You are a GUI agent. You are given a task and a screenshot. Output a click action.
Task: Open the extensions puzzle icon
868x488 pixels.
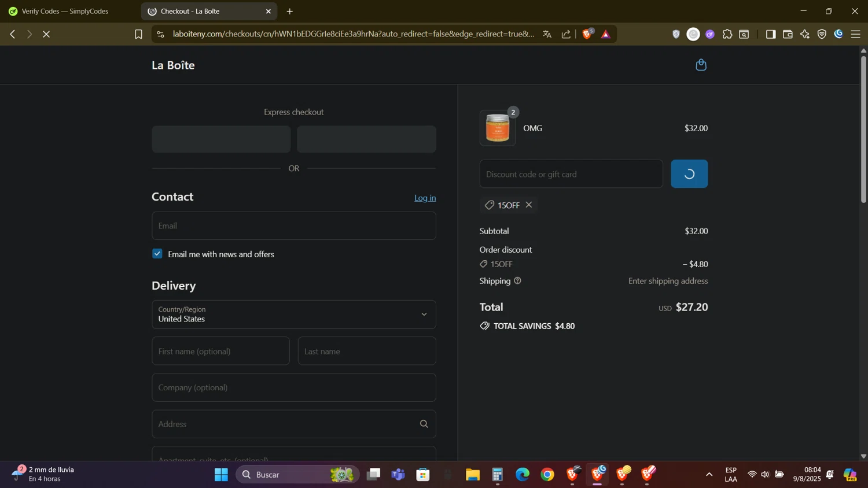(x=727, y=34)
